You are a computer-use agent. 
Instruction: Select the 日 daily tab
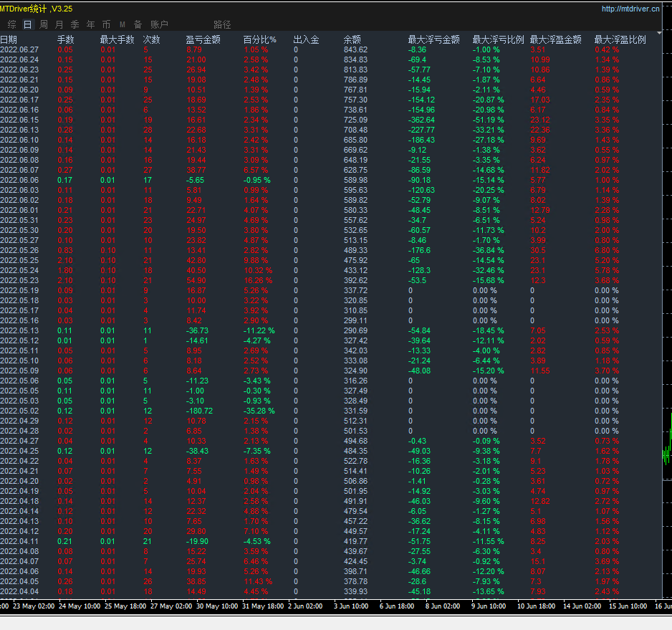tap(27, 24)
